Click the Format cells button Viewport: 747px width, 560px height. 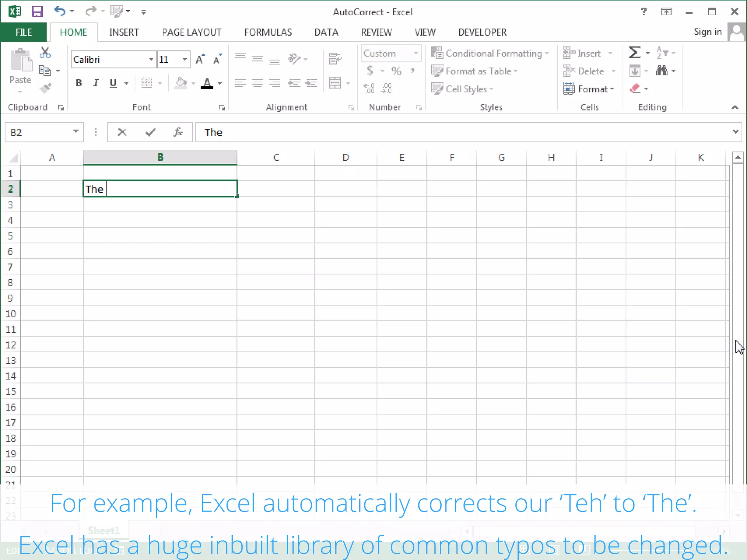[x=589, y=89]
